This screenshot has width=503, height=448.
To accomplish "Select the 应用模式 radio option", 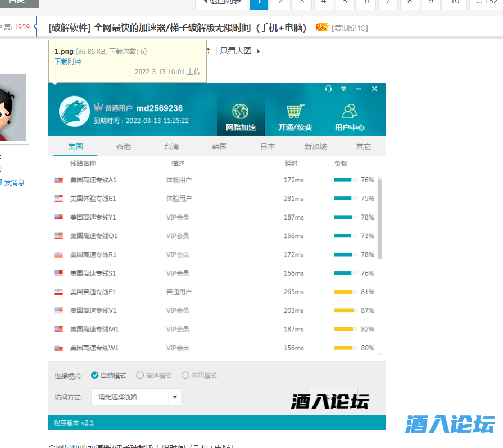I will pos(185,376).
